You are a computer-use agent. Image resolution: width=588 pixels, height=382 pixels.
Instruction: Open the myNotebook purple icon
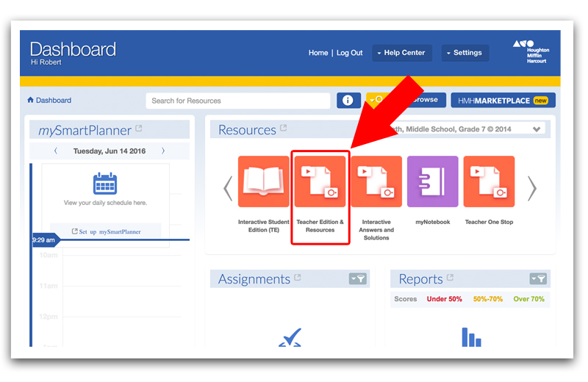433,181
